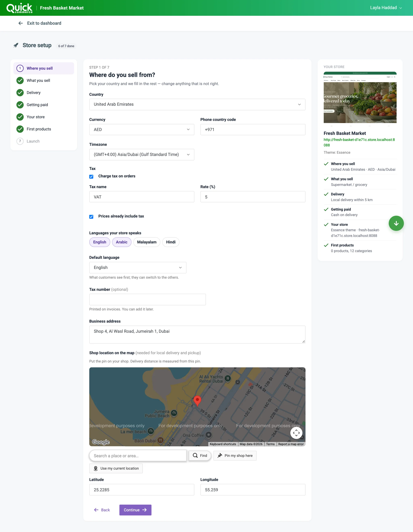Open the Launch step
Image resolution: width=413 pixels, height=532 pixels.
44,141
